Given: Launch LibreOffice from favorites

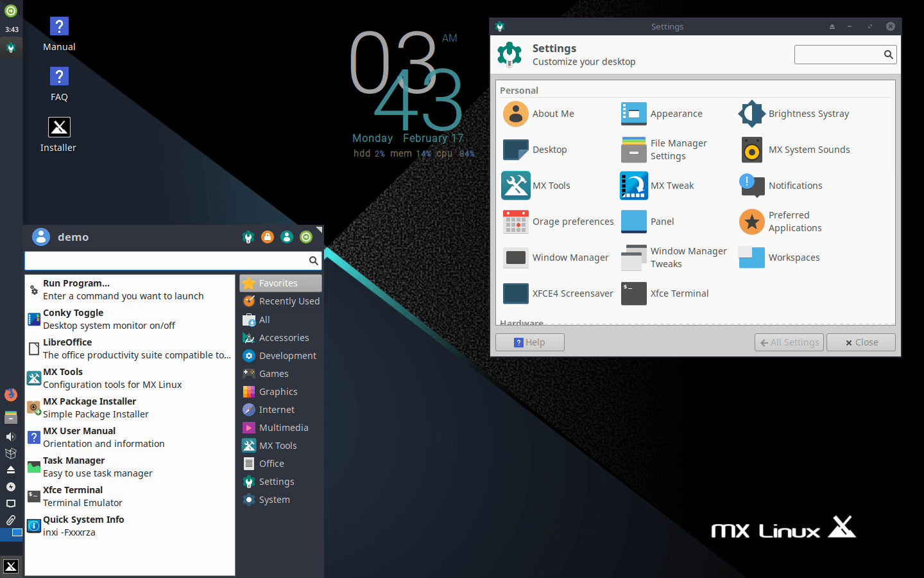Looking at the screenshot, I should pyautogui.click(x=130, y=349).
